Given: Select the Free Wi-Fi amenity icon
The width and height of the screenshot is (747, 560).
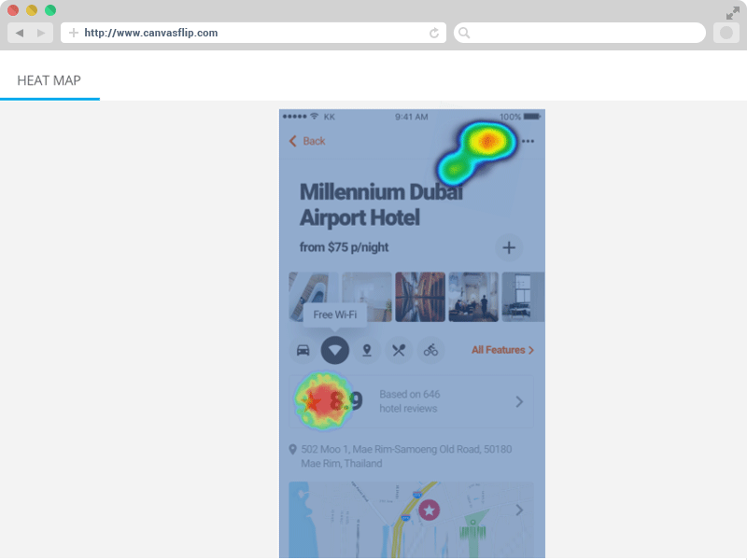Looking at the screenshot, I should [335, 350].
